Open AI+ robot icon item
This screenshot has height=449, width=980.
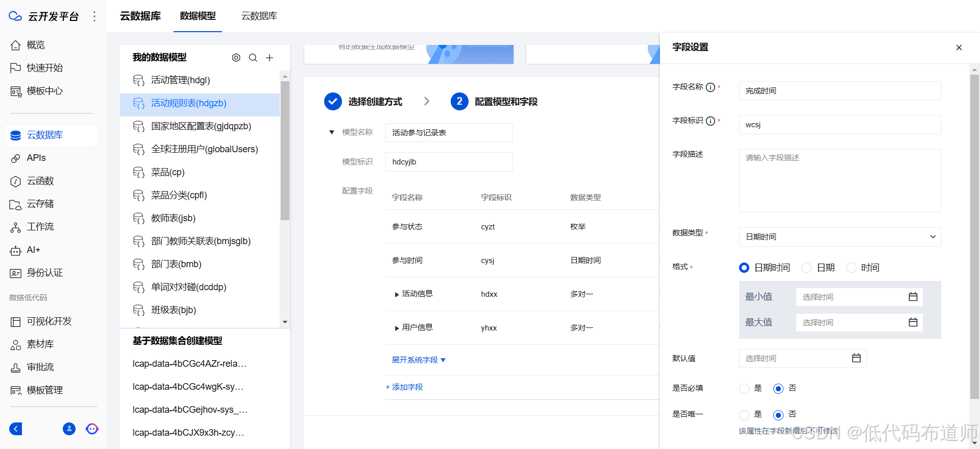[16, 250]
